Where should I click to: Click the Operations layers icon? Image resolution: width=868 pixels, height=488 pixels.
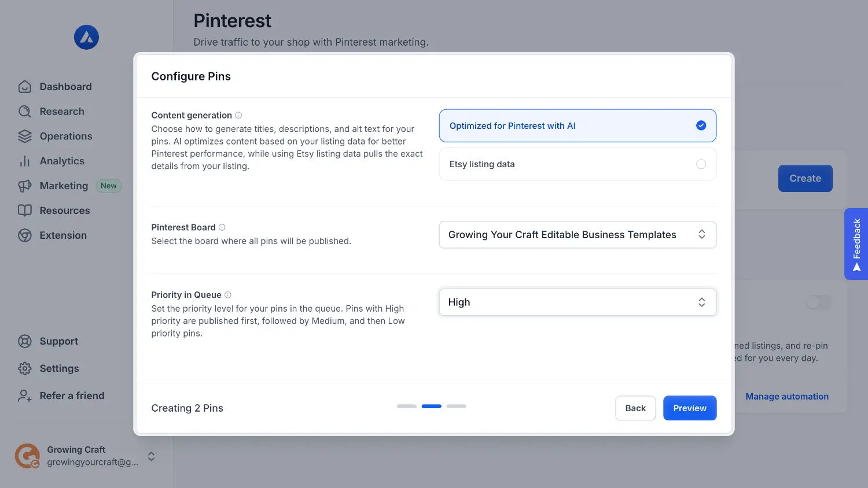(25, 136)
